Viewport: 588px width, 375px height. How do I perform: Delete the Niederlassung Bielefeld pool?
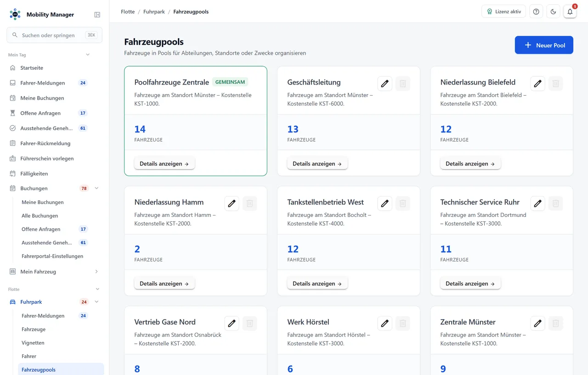point(556,84)
